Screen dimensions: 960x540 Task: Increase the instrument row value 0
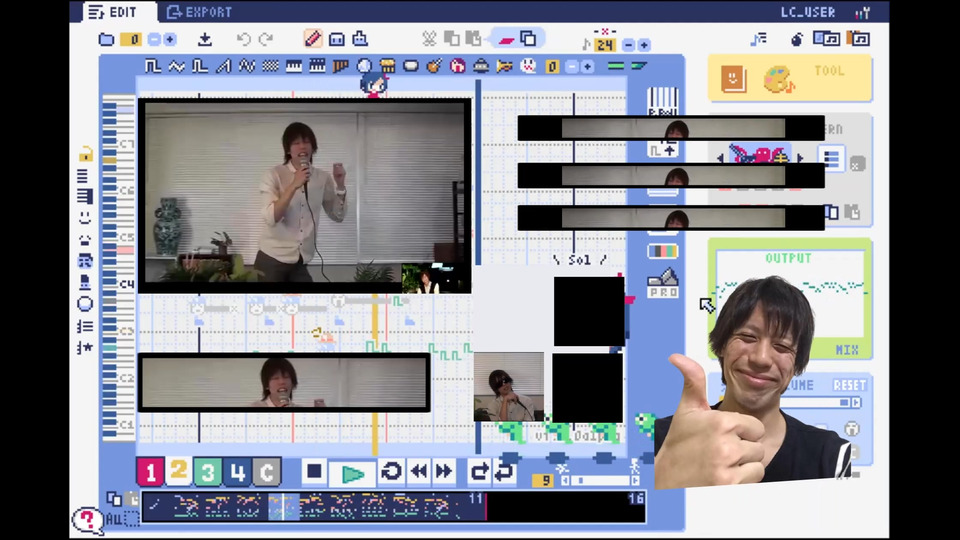point(587,66)
